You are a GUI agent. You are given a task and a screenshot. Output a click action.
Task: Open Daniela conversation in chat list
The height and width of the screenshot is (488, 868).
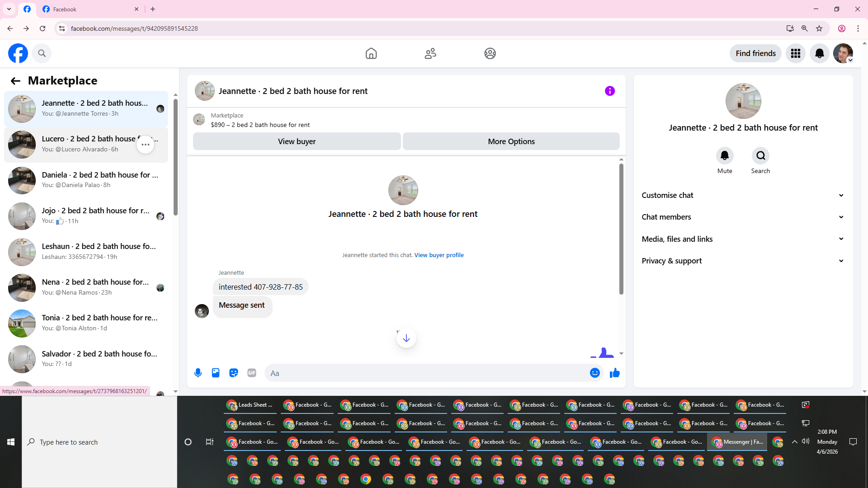tap(86, 180)
